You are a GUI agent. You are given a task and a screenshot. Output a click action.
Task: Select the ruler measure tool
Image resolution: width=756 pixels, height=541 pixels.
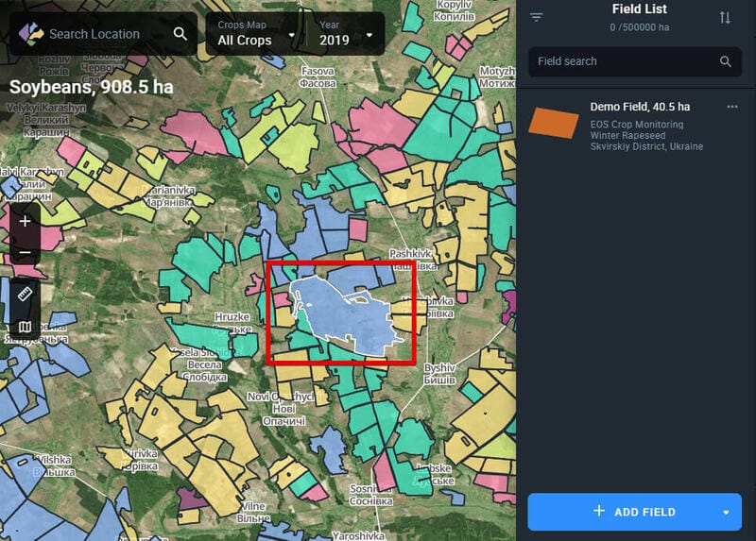pos(26,294)
